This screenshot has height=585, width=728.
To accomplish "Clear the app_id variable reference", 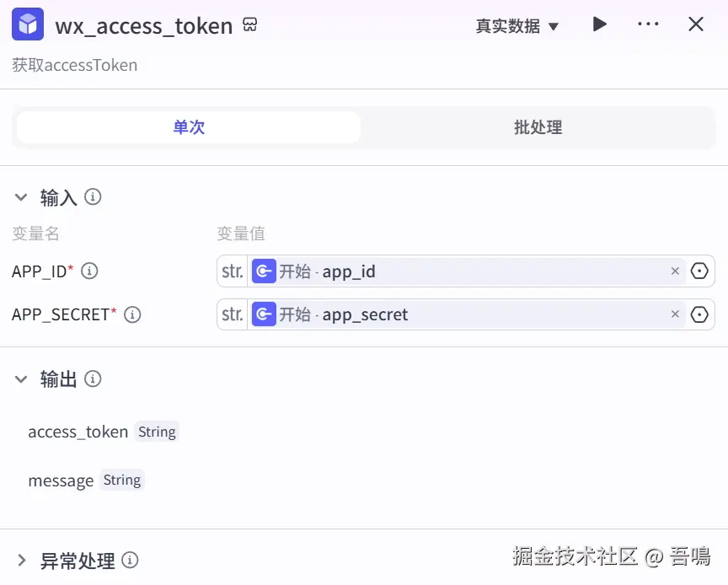I will [x=675, y=271].
